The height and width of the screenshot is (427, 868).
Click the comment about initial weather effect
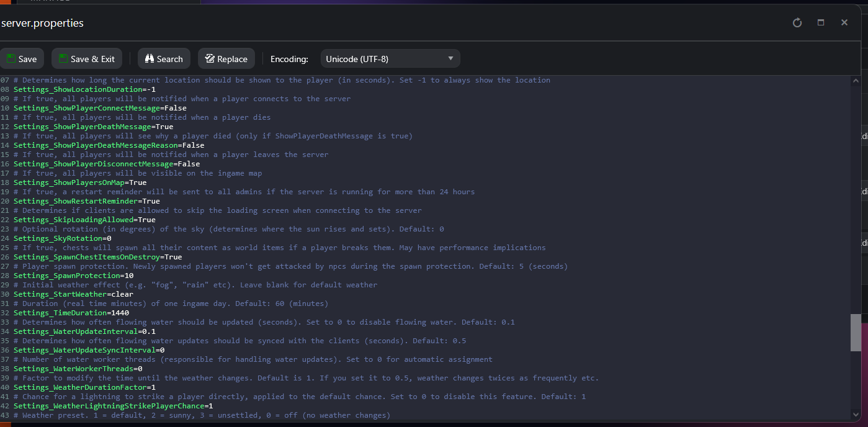pos(195,285)
